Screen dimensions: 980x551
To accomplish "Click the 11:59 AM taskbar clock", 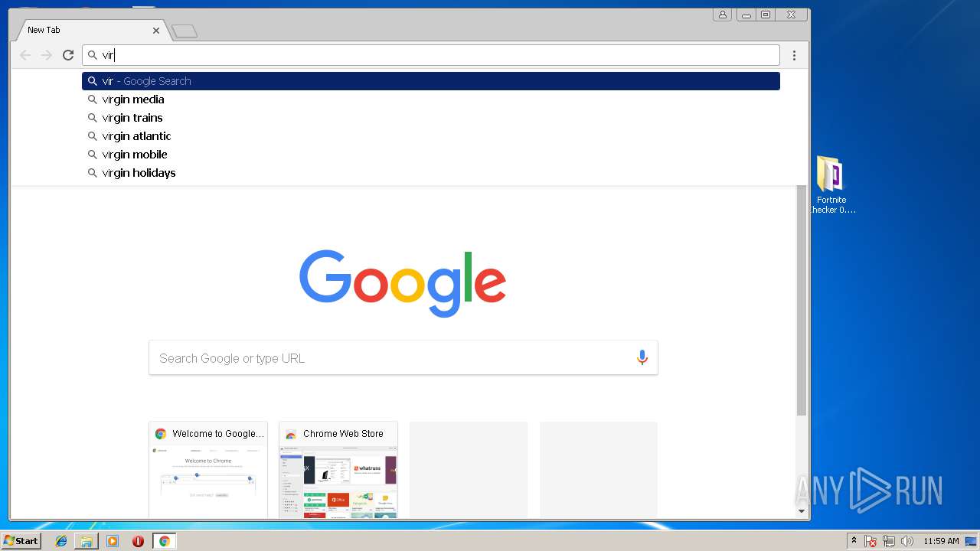I will (941, 541).
